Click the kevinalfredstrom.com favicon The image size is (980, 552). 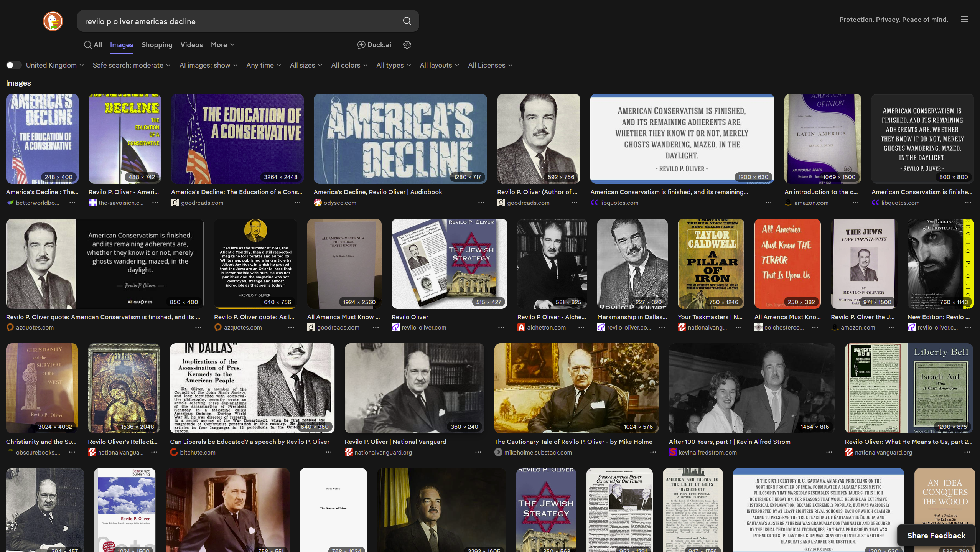click(x=673, y=453)
